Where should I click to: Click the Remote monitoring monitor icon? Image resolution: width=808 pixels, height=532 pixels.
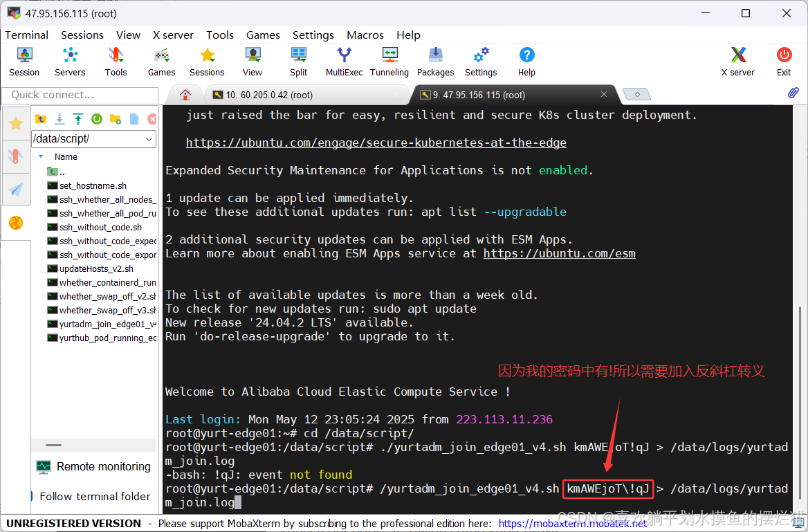[44, 467]
